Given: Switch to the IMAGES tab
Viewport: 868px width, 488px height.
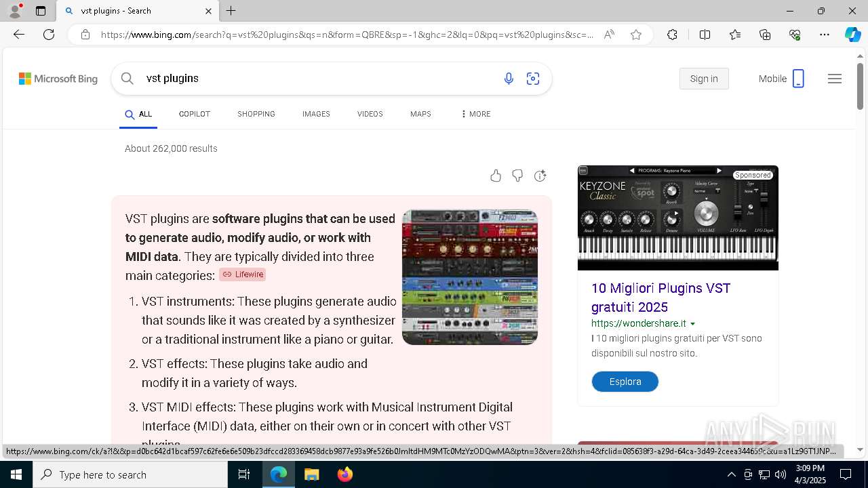Looking at the screenshot, I should pos(316,114).
